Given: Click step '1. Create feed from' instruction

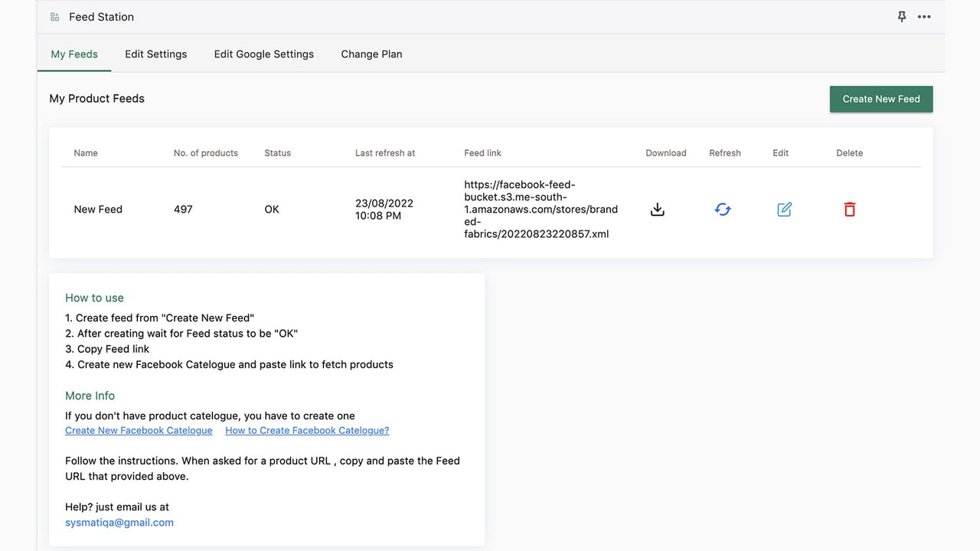Looking at the screenshot, I should 159,318.
